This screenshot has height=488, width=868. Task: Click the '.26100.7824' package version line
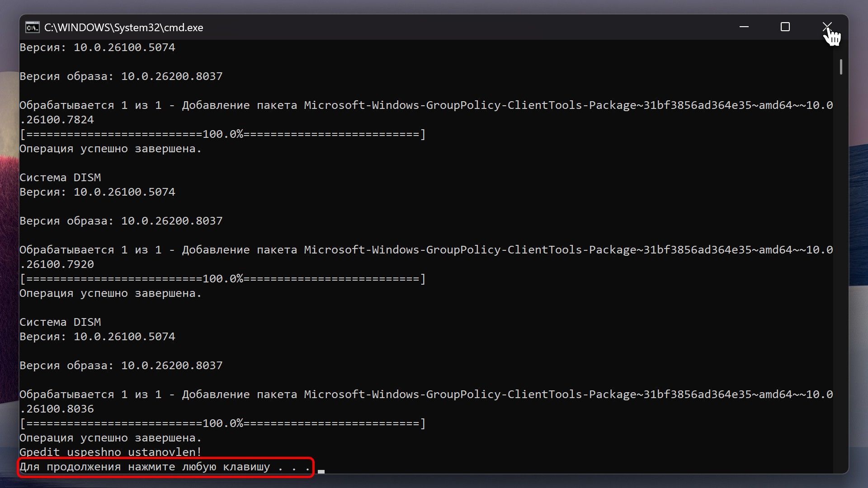click(x=57, y=120)
